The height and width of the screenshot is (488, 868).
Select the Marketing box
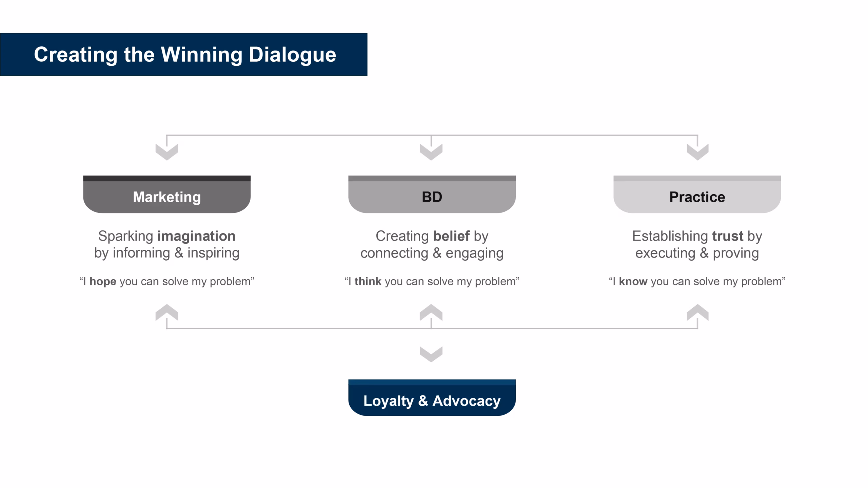[167, 194]
